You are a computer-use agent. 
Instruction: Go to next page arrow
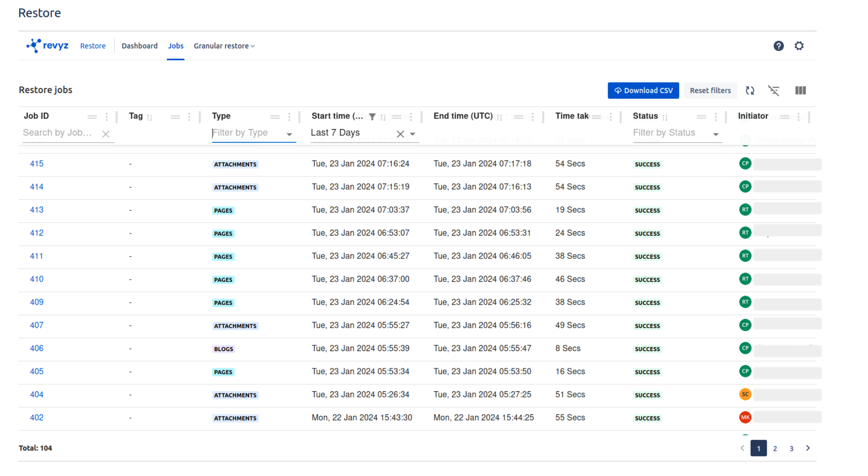(x=808, y=448)
